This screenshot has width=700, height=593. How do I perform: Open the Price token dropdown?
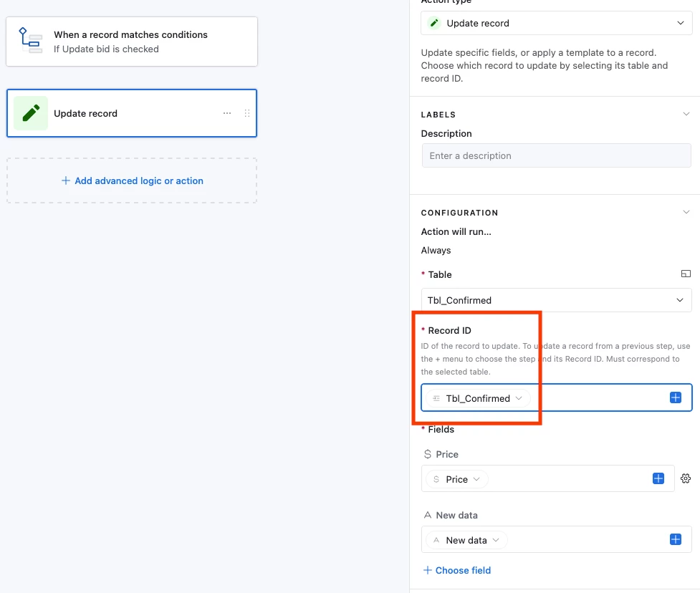click(456, 479)
